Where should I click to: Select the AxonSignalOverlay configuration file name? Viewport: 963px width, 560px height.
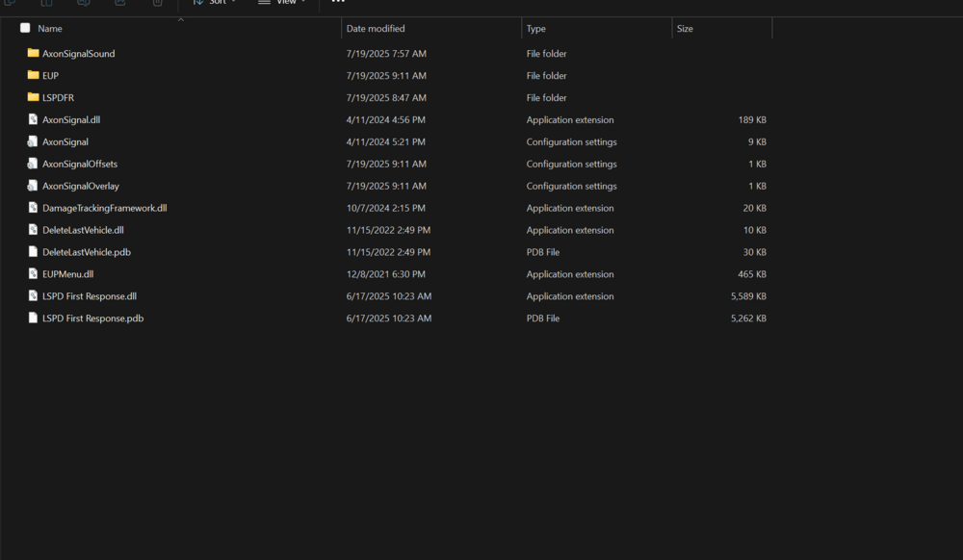coord(81,186)
